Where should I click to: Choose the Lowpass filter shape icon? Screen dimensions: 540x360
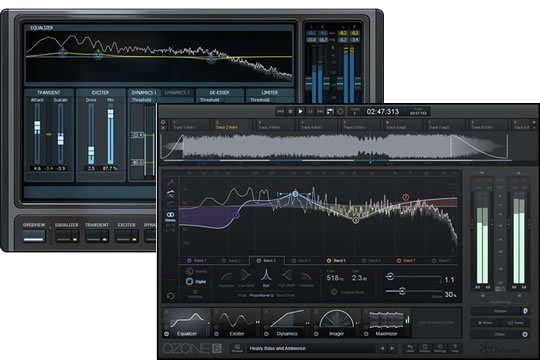point(306,277)
